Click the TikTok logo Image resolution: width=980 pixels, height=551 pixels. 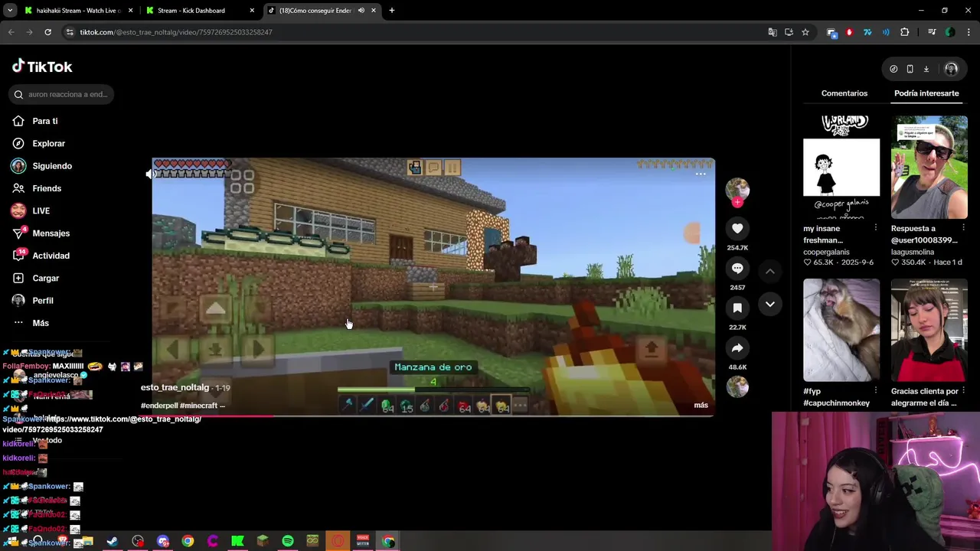point(42,67)
